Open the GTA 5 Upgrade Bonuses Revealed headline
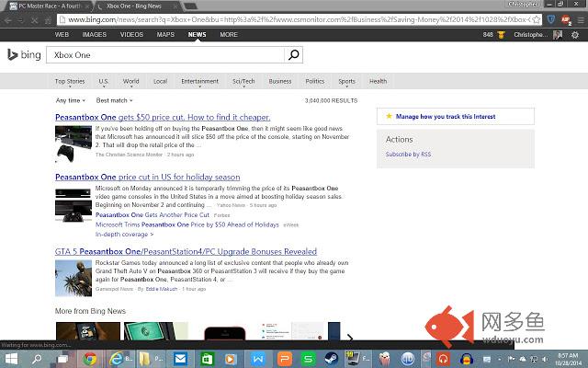588x368 pixels. click(186, 251)
